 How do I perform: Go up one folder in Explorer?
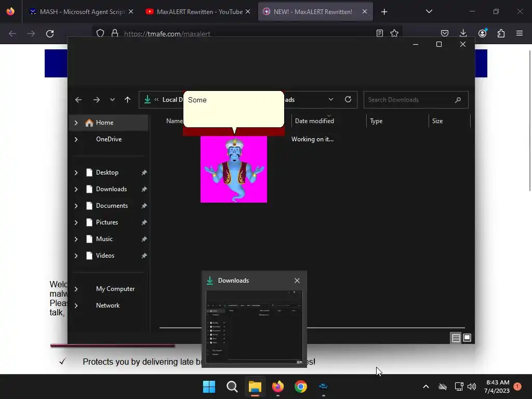tap(128, 100)
